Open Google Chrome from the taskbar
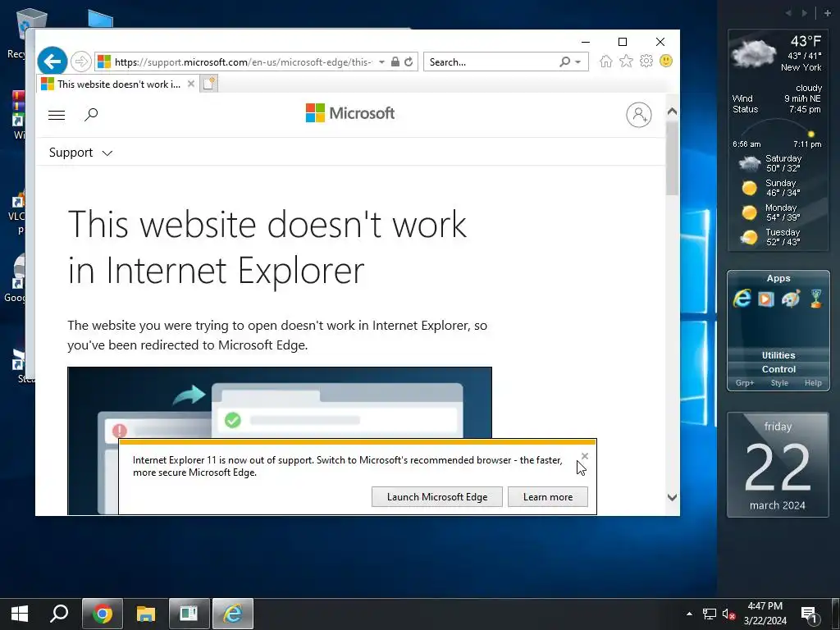 coord(103,614)
